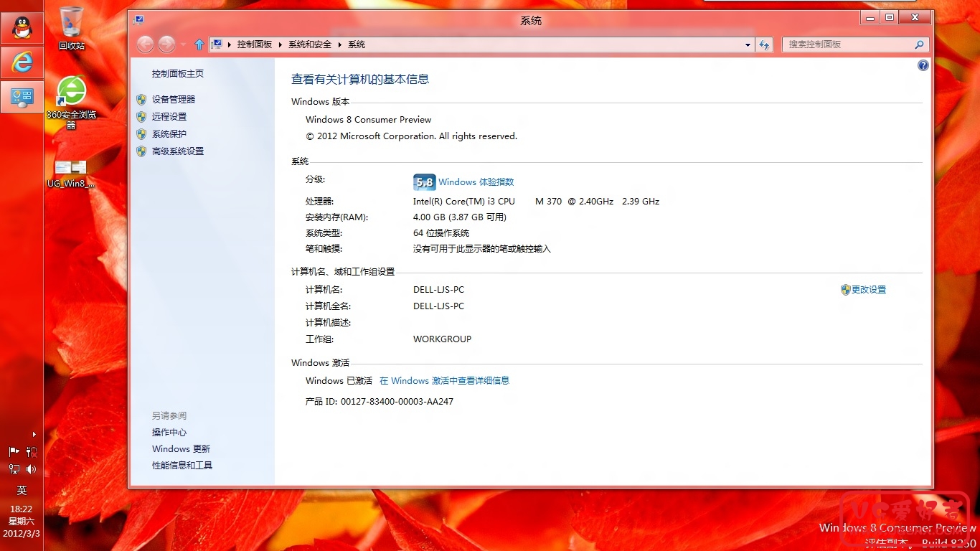Select the Control Panel taskbar button

coord(22,97)
